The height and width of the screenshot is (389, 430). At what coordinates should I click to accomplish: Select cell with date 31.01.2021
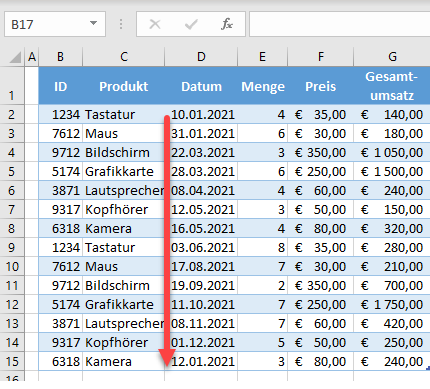click(201, 133)
